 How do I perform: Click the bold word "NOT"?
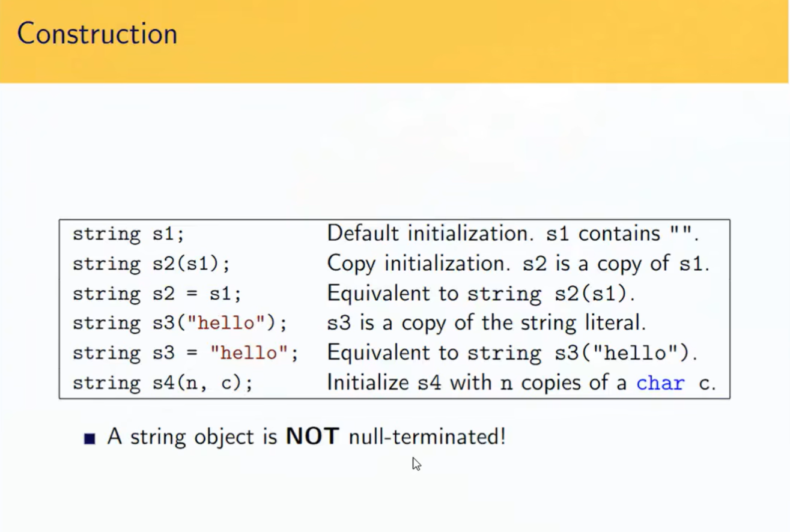[312, 437]
